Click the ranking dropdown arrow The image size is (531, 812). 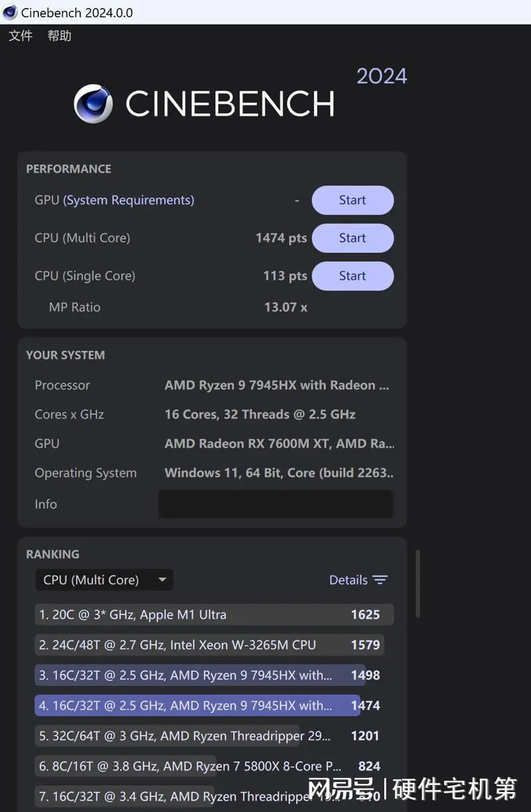162,580
